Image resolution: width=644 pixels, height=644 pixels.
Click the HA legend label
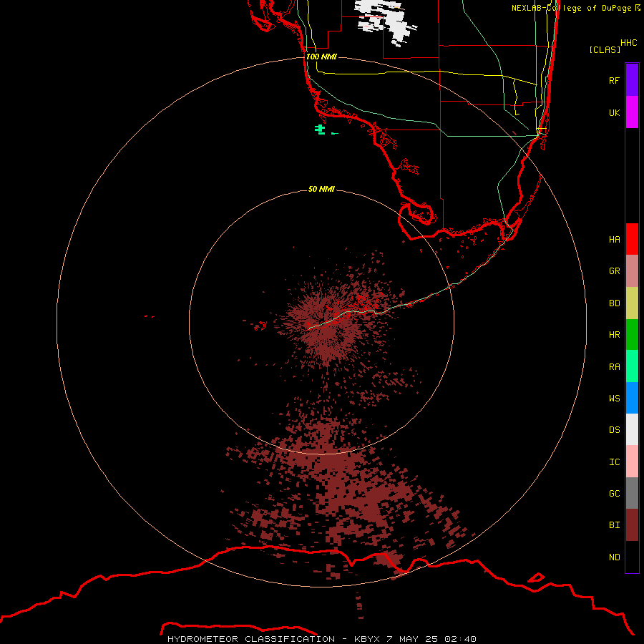tap(614, 239)
